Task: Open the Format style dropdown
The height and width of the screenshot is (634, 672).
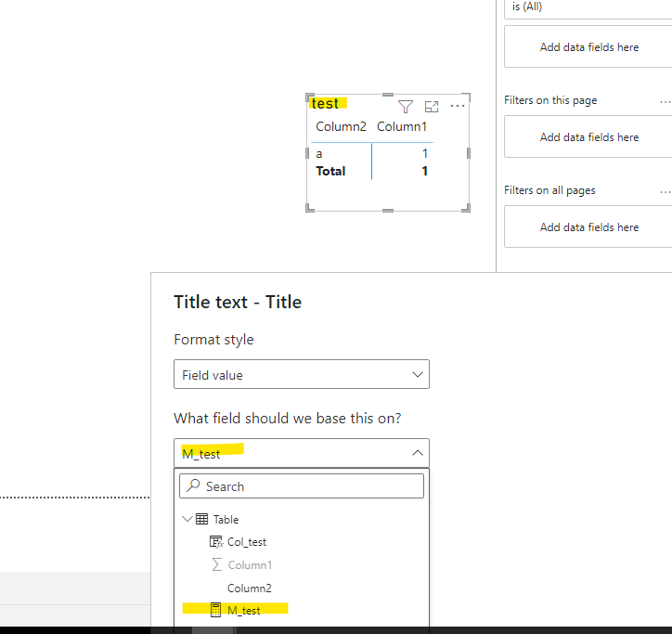Action: [x=302, y=374]
